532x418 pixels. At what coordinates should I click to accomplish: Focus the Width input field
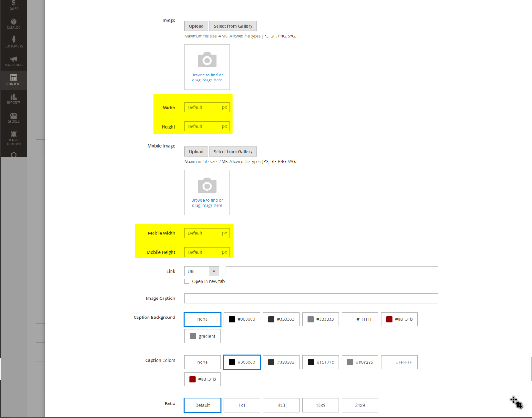point(207,107)
